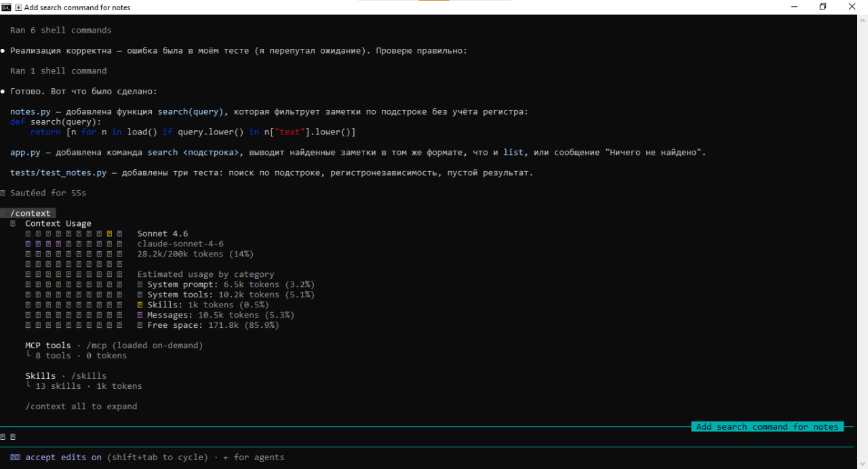868x469 pixels.
Task: Click "Skills: 1k tokens (0.5%)"
Action: (208, 305)
